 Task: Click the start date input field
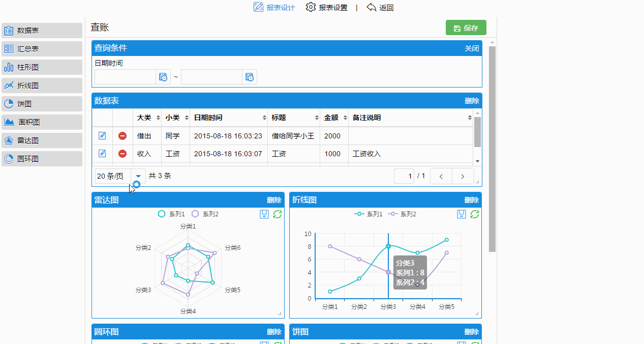(x=125, y=77)
